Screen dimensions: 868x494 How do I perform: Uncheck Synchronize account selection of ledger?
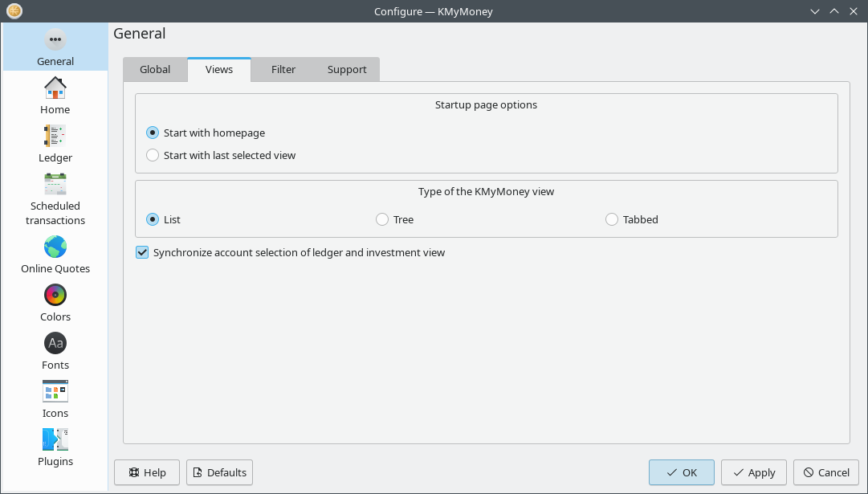[x=142, y=252]
